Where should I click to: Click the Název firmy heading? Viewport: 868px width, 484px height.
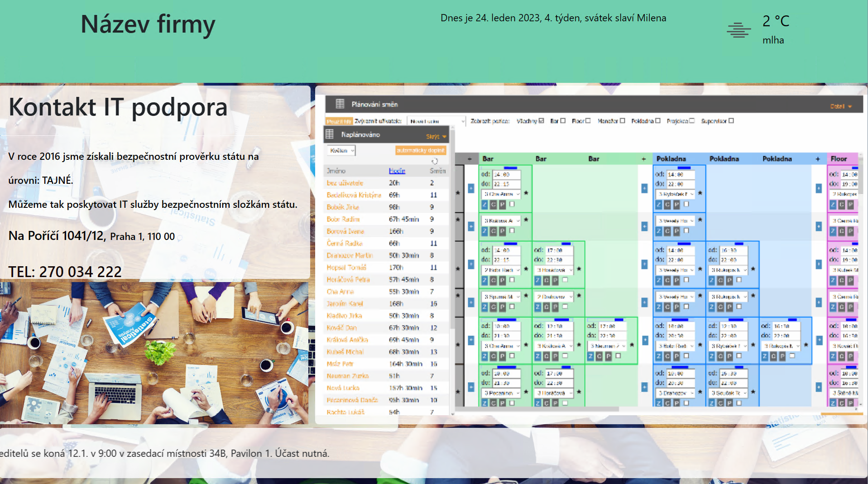[x=148, y=24]
